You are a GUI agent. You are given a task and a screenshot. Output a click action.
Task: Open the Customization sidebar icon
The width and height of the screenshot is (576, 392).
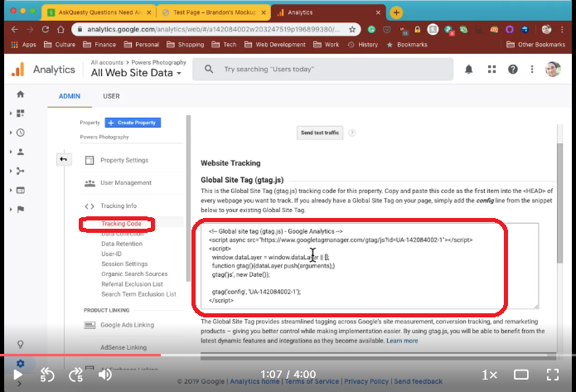click(21, 114)
